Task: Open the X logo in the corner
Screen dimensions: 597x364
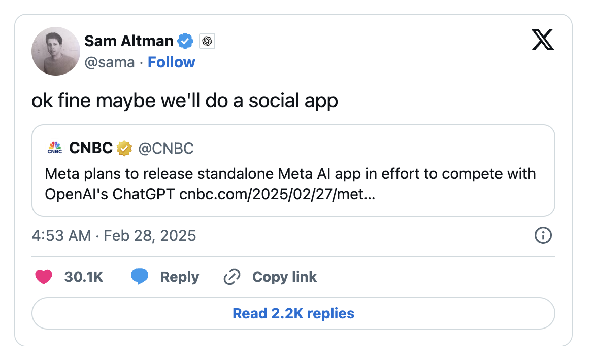Action: [x=543, y=40]
